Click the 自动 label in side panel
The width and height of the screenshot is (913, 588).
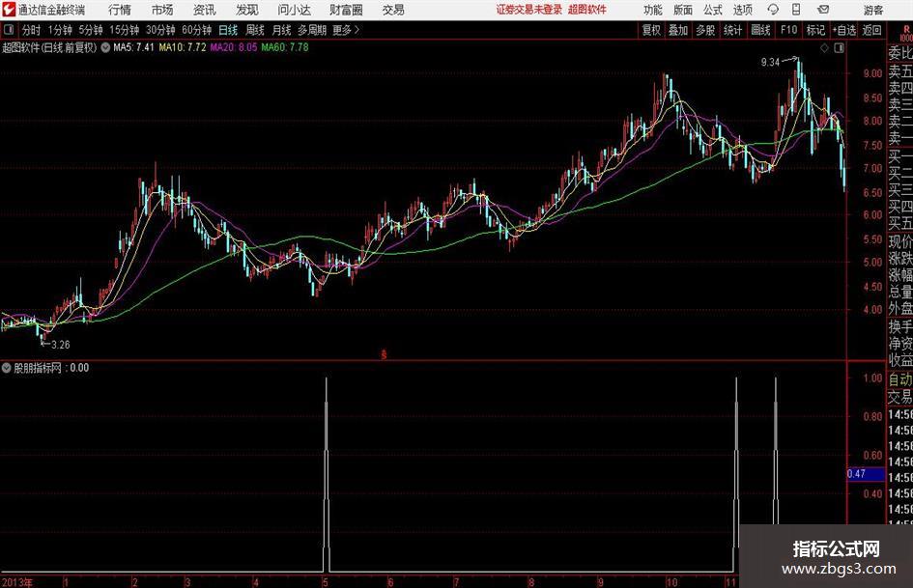900,379
